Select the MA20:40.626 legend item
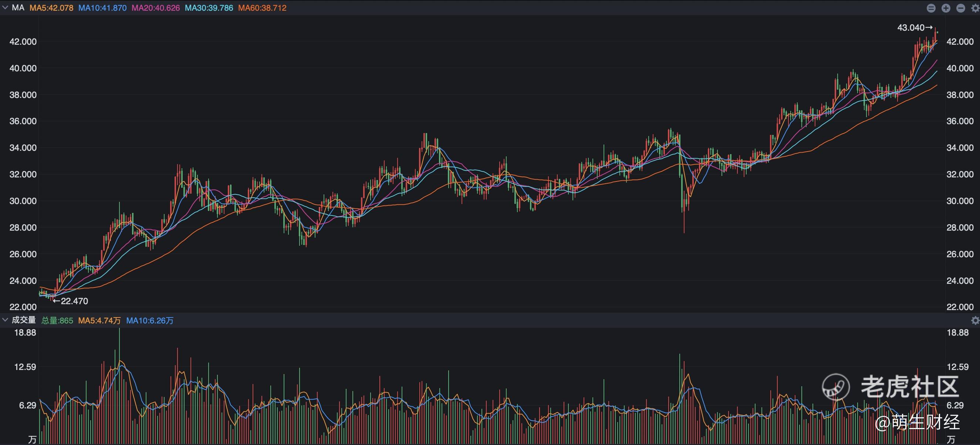The width and height of the screenshot is (980, 445). pyautogui.click(x=156, y=8)
